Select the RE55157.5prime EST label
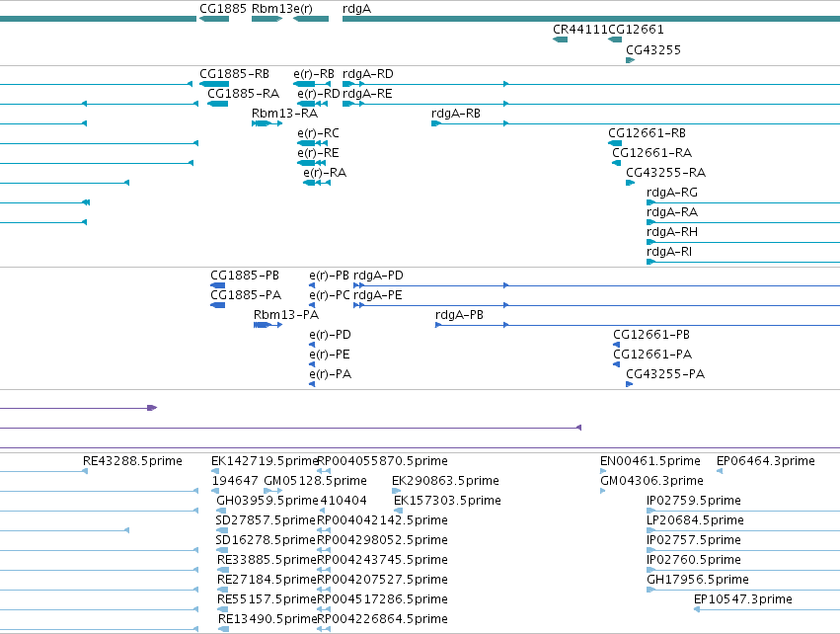This screenshot has width=840, height=634. (267, 600)
